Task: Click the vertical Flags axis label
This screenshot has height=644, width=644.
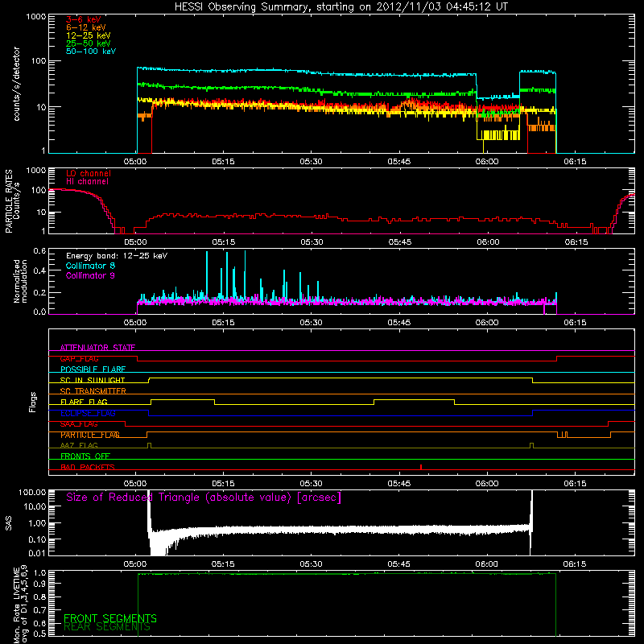Action: click(x=33, y=402)
